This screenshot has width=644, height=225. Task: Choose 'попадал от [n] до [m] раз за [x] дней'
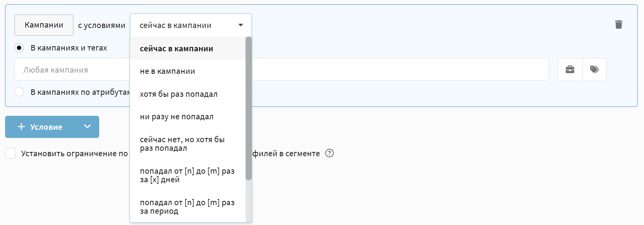pos(187,175)
